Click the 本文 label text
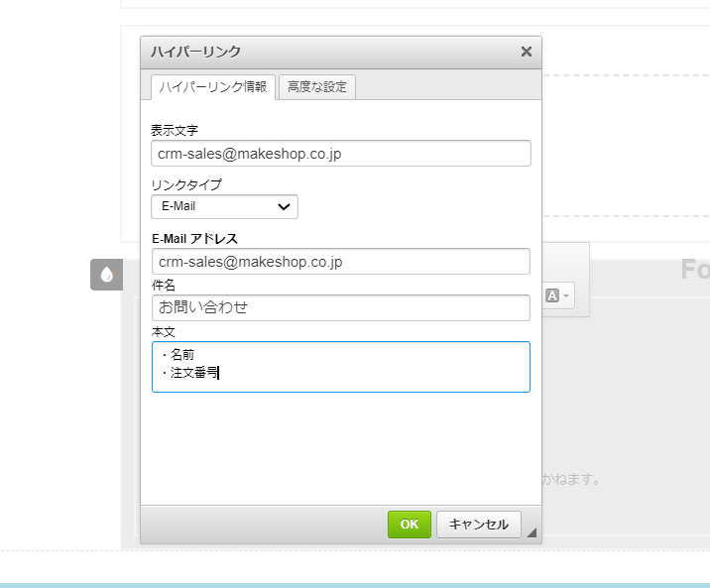Image resolution: width=710 pixels, height=588 pixels. pyautogui.click(x=164, y=331)
